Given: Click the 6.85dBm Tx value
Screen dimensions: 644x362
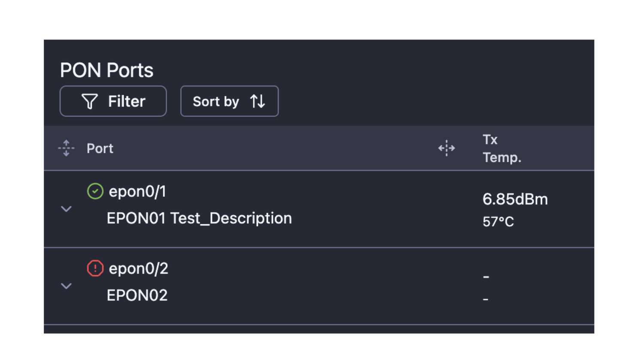Looking at the screenshot, I should click(x=515, y=199).
